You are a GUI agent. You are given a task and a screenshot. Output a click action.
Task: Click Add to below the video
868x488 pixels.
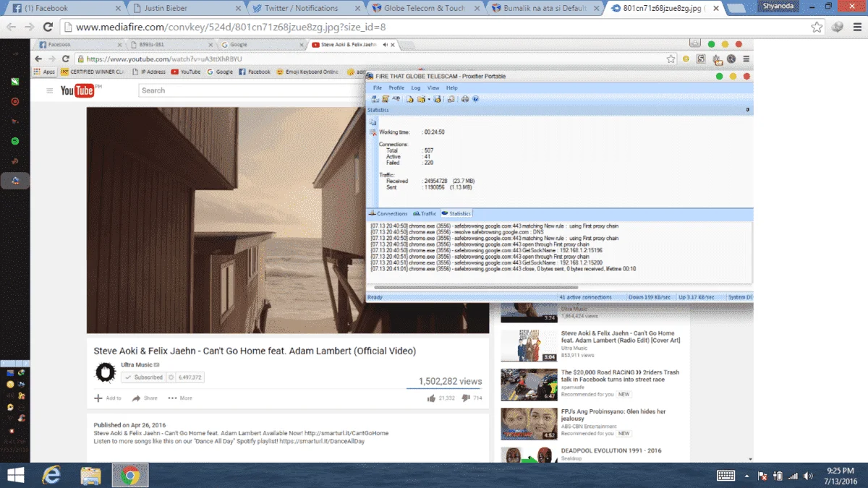(x=108, y=398)
